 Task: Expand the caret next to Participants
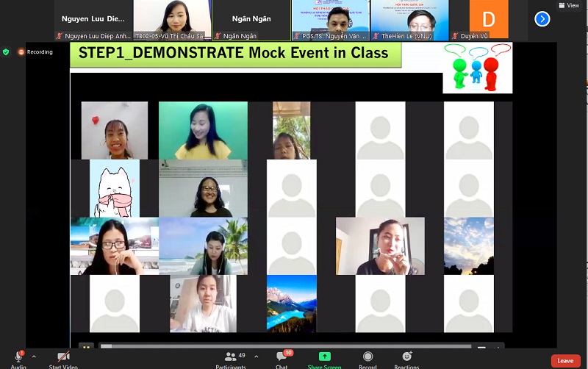point(256,357)
